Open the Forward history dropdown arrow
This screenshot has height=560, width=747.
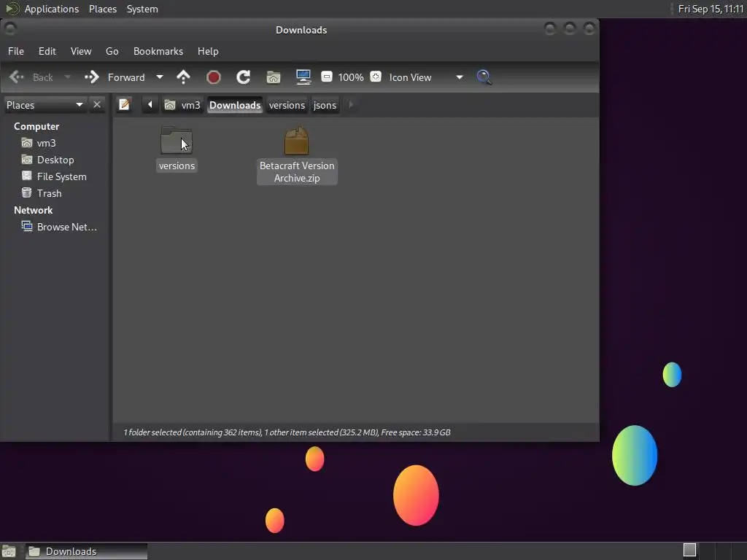point(160,77)
